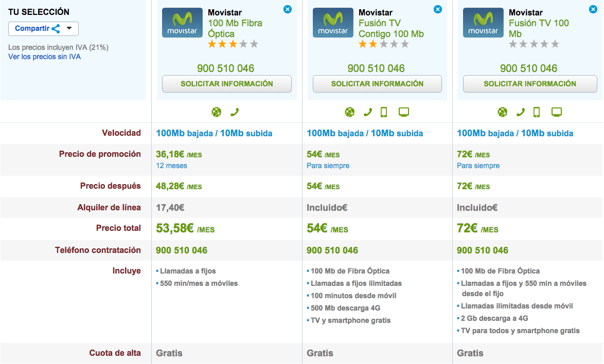Image resolution: width=604 pixels, height=364 pixels.
Task: Click 'Llamadas ilimitadas desde móvil' feature
Action: [x=517, y=306]
